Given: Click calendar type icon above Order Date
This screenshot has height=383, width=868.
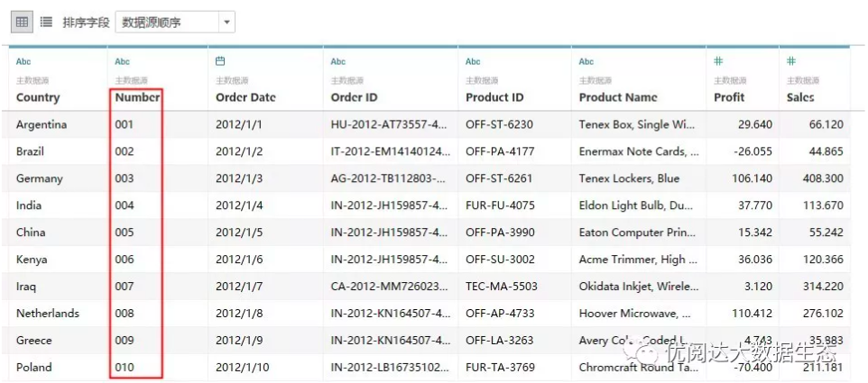Looking at the screenshot, I should coord(220,61).
